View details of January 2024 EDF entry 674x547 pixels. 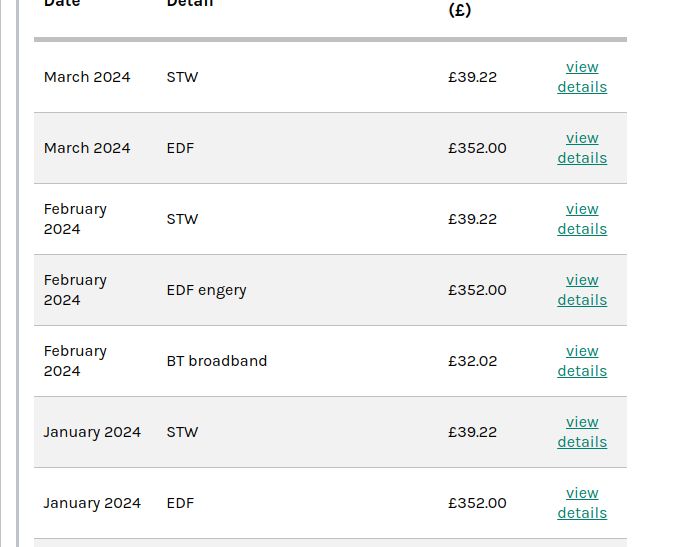(582, 503)
